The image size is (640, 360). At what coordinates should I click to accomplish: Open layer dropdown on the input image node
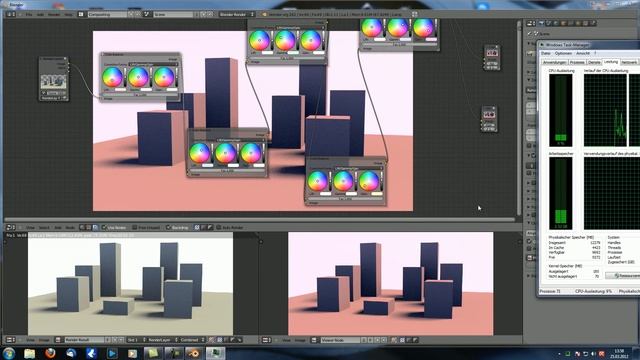(54, 98)
